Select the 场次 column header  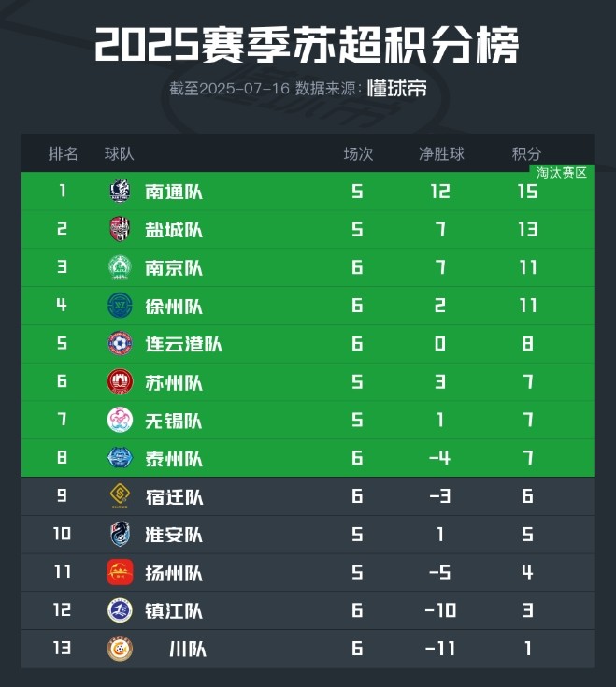pos(358,153)
